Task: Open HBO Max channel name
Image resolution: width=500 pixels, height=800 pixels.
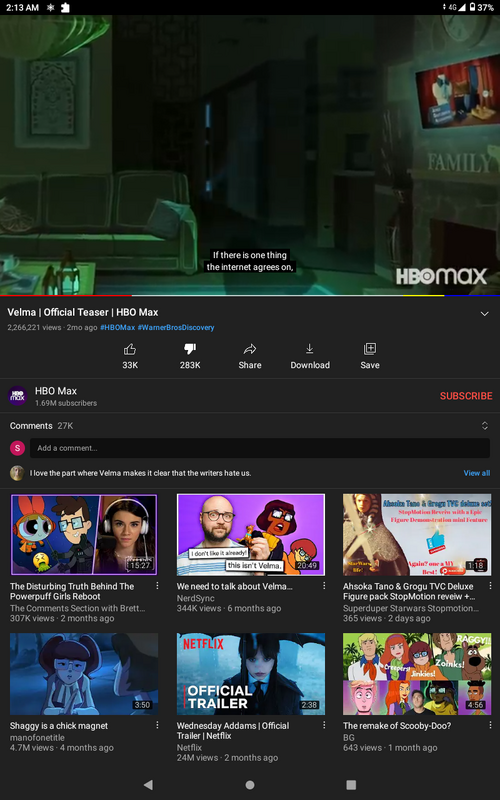Action: [56, 391]
